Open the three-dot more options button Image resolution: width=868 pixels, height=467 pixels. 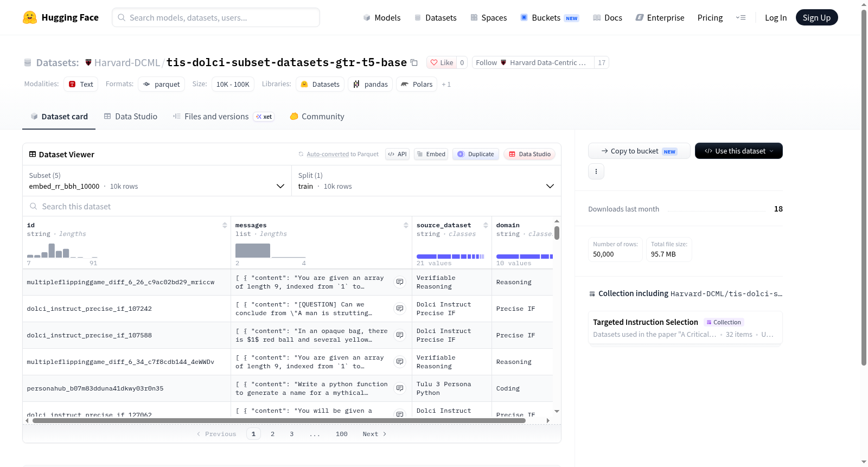[596, 171]
